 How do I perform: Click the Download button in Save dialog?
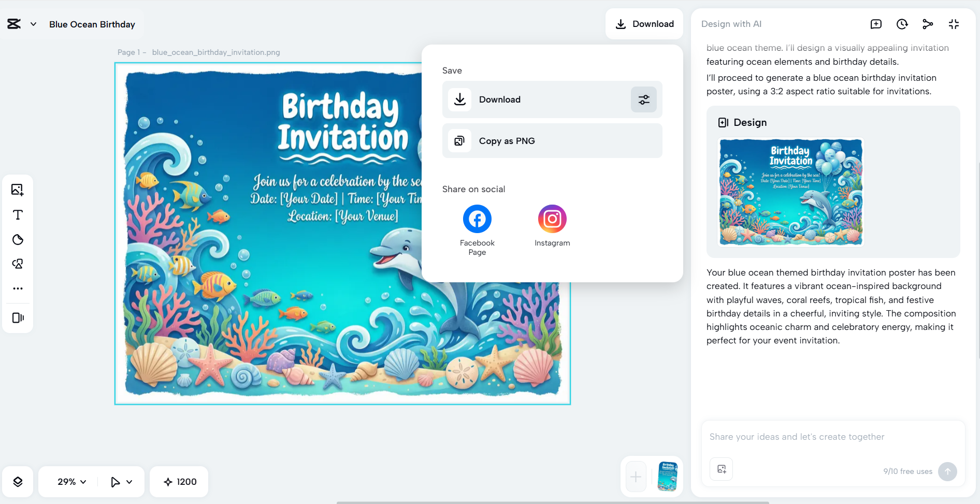(536, 99)
